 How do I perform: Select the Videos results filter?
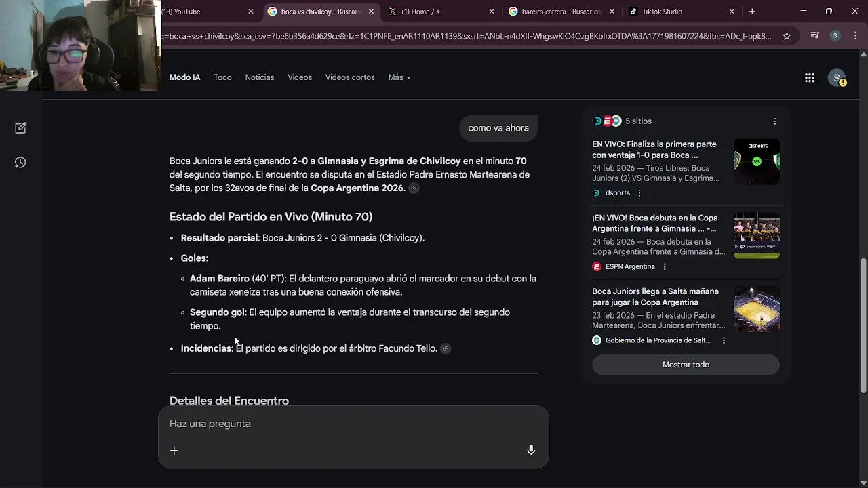[300, 77]
